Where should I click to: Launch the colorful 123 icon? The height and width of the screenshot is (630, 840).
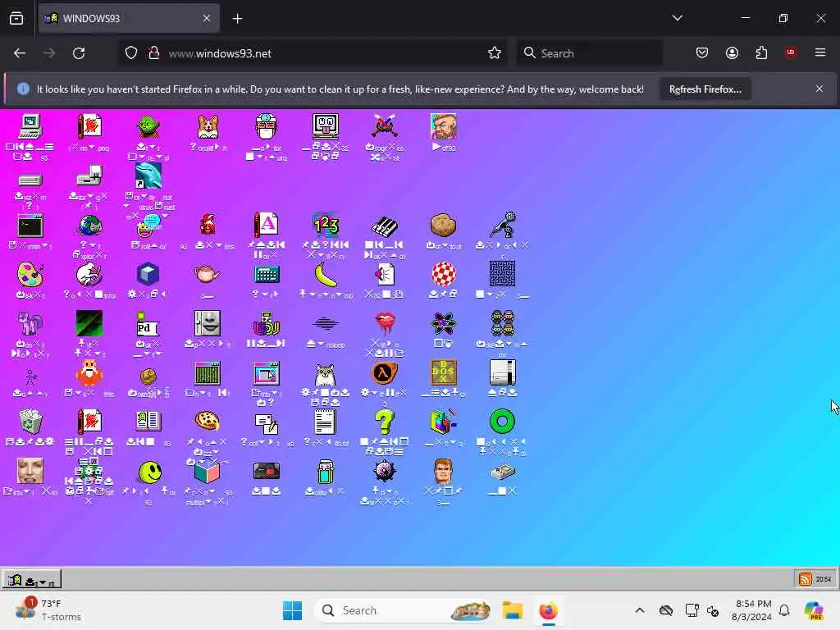(326, 226)
